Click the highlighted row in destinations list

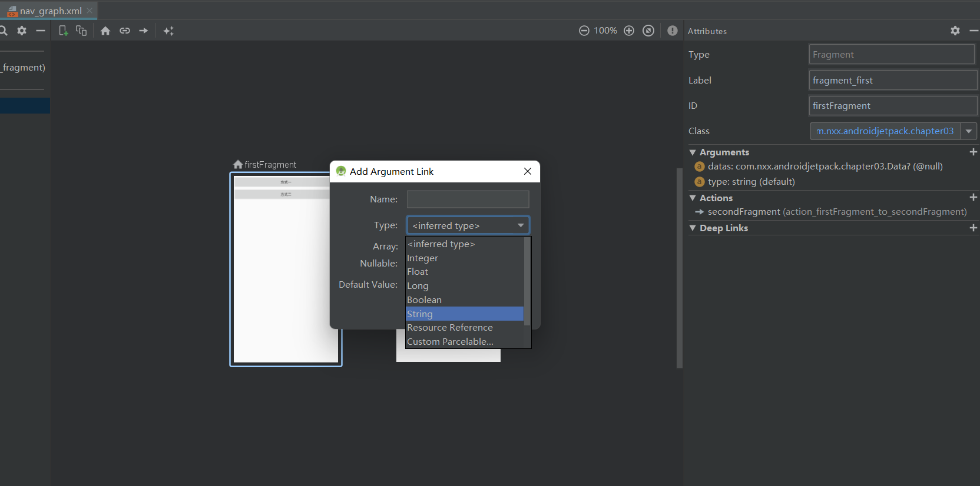pos(25,105)
